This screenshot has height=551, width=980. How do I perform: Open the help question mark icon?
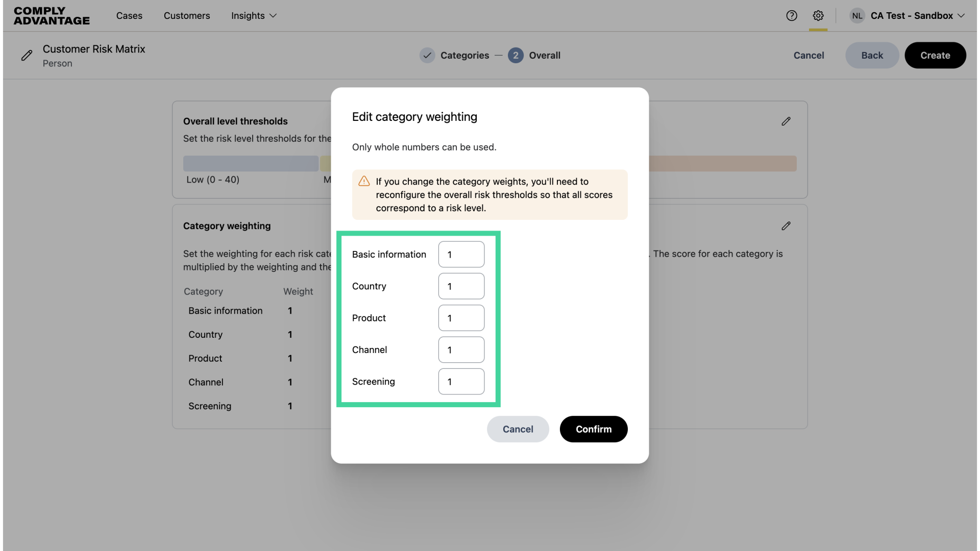click(792, 16)
